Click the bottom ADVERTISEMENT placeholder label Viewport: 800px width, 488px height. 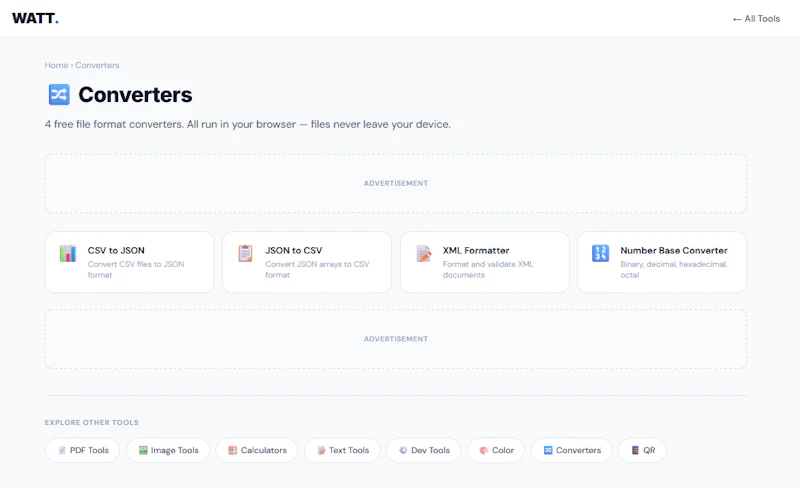click(396, 339)
